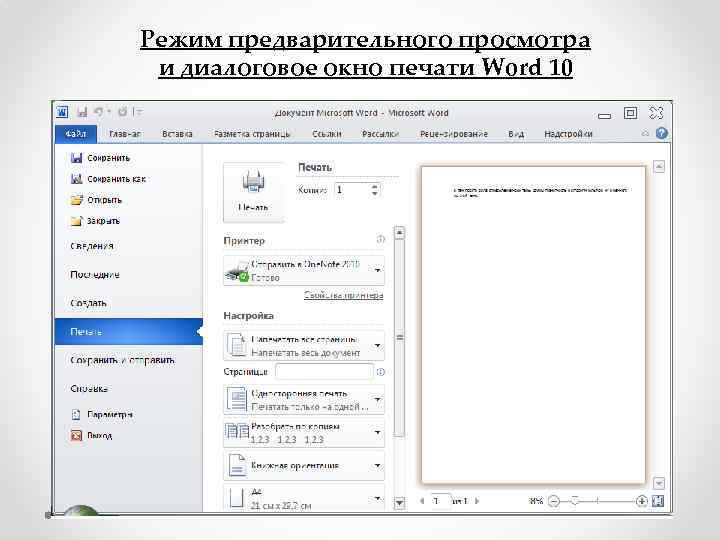The image size is (720, 540).
Task: Switch to the Разметка страницы tab
Action: point(252,134)
